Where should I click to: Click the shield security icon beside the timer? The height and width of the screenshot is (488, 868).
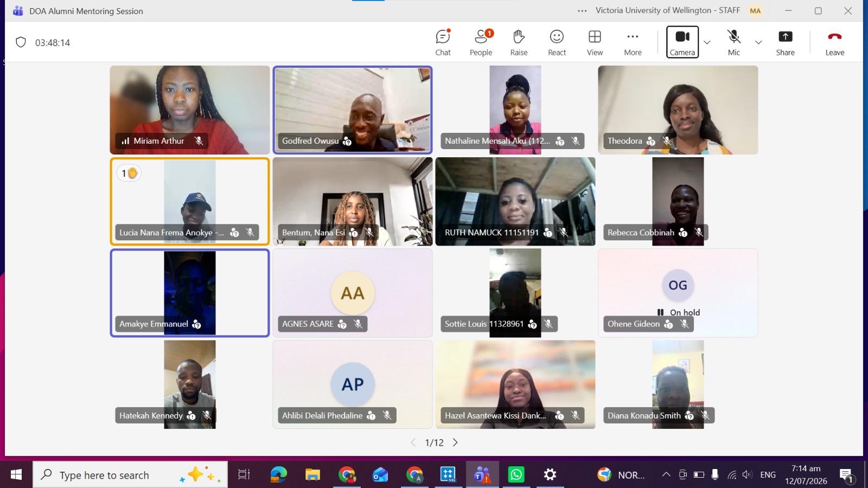tap(21, 42)
